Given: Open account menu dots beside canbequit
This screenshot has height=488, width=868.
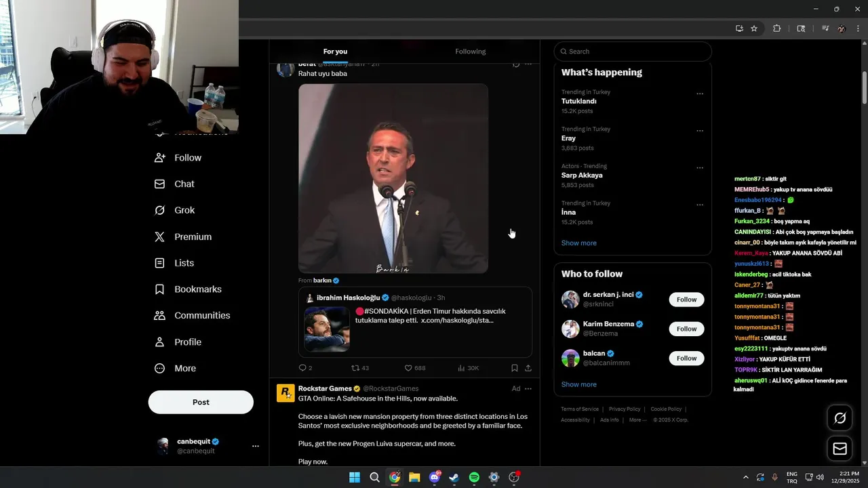Looking at the screenshot, I should pos(256,446).
